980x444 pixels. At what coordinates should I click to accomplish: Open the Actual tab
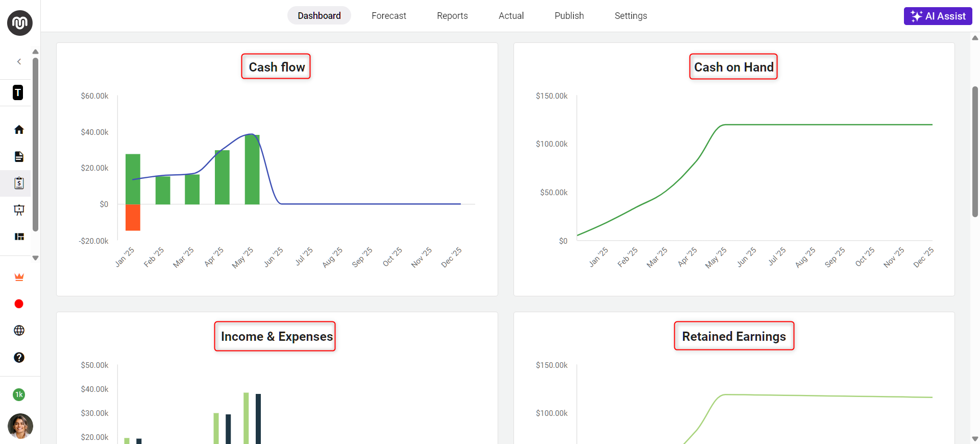point(511,16)
